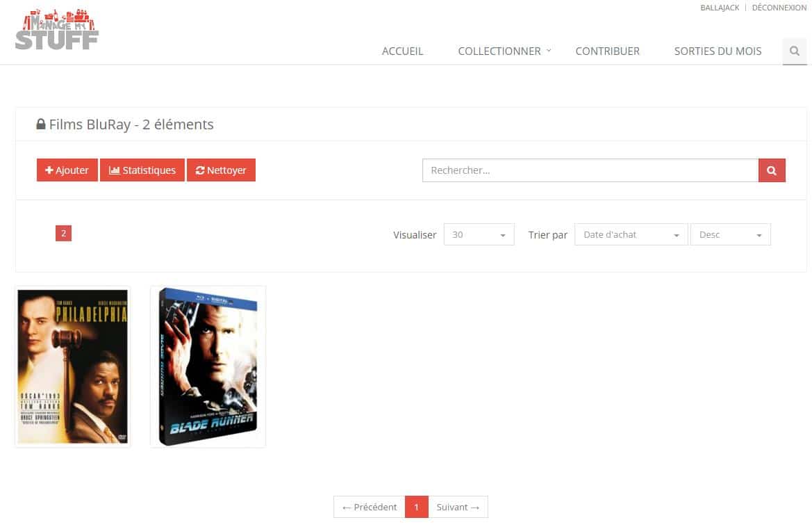Click the red magnifier search submit button
Screen dimensions: 812x527
[772, 170]
